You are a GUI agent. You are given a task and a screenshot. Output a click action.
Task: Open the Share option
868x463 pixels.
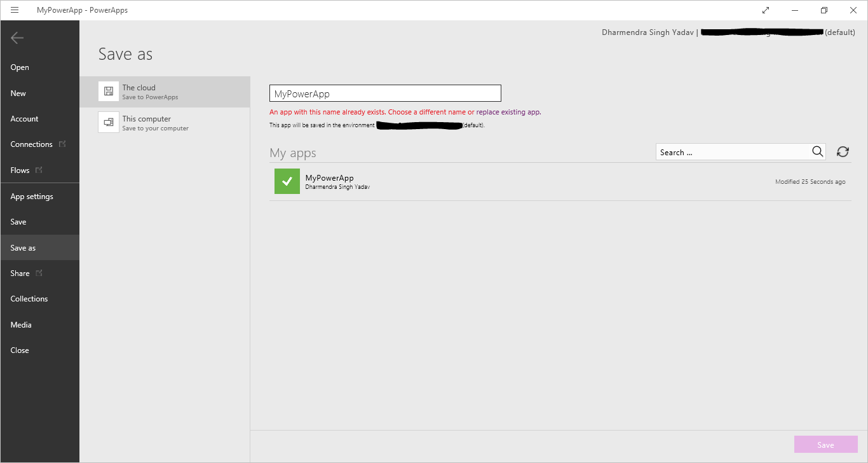pos(39,273)
